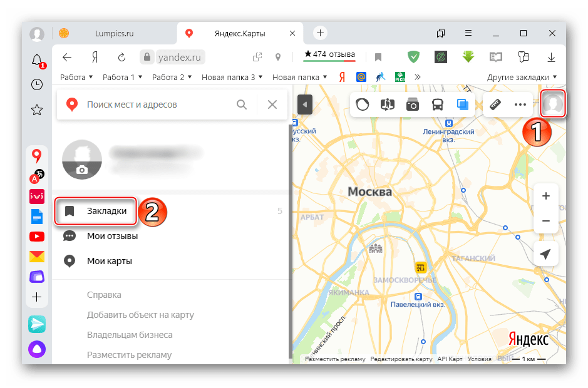Click Добавить объект на карту link
Image resolution: width=588 pixels, height=388 pixels.
coord(140,315)
